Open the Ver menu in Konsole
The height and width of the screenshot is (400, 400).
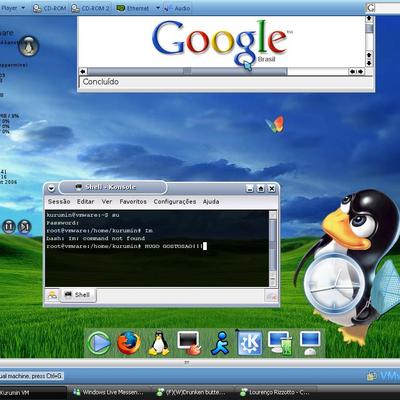pyautogui.click(x=107, y=202)
